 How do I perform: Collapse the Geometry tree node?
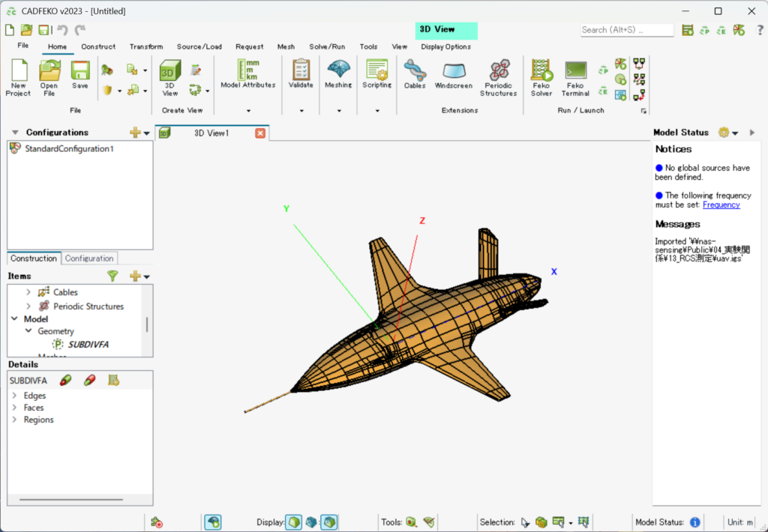click(29, 331)
